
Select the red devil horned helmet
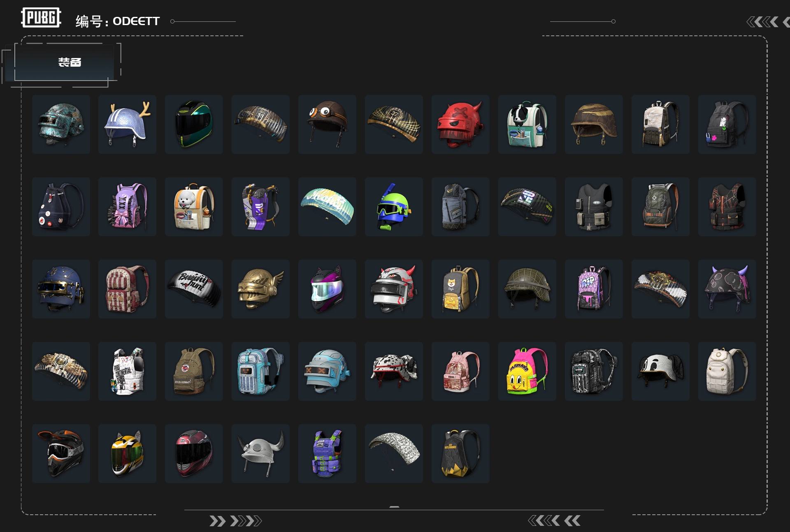coord(460,124)
